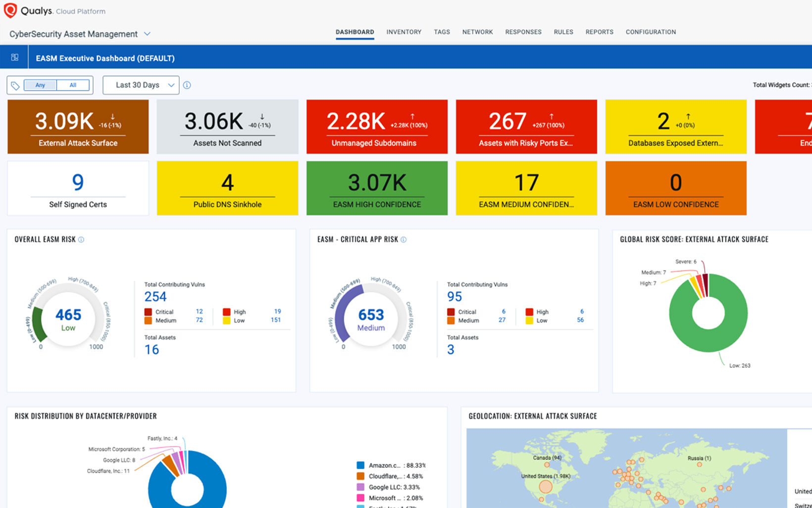This screenshot has width=812, height=508.
Task: Click the Amazon blue legend square
Action: point(360,465)
